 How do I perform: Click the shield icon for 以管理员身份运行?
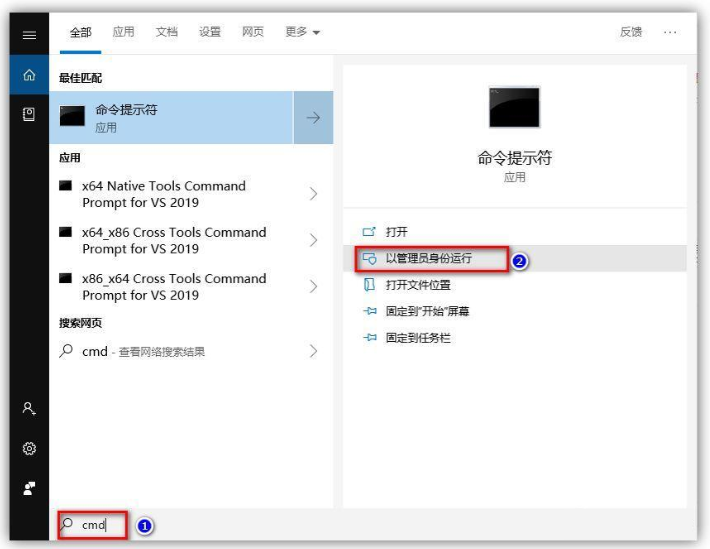pyautogui.click(x=369, y=259)
